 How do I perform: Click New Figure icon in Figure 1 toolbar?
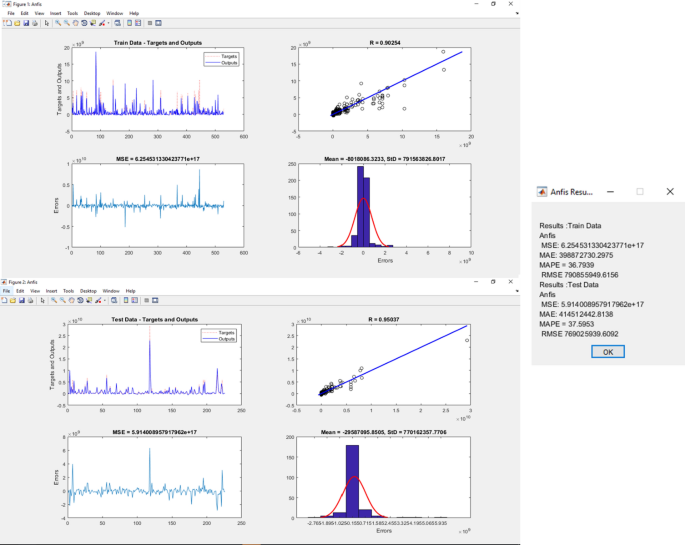pos(7,23)
